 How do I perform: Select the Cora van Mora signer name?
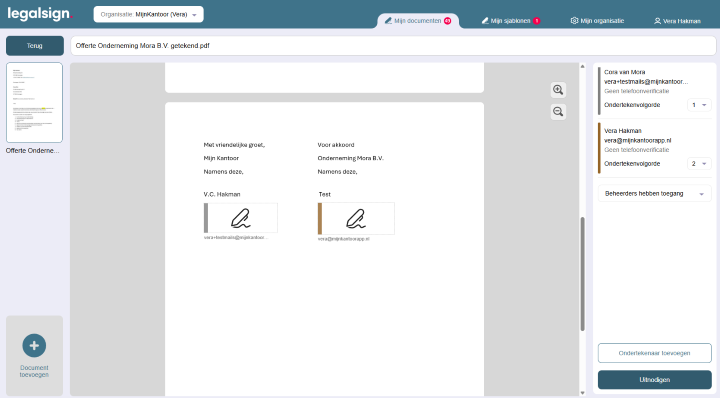(624, 72)
